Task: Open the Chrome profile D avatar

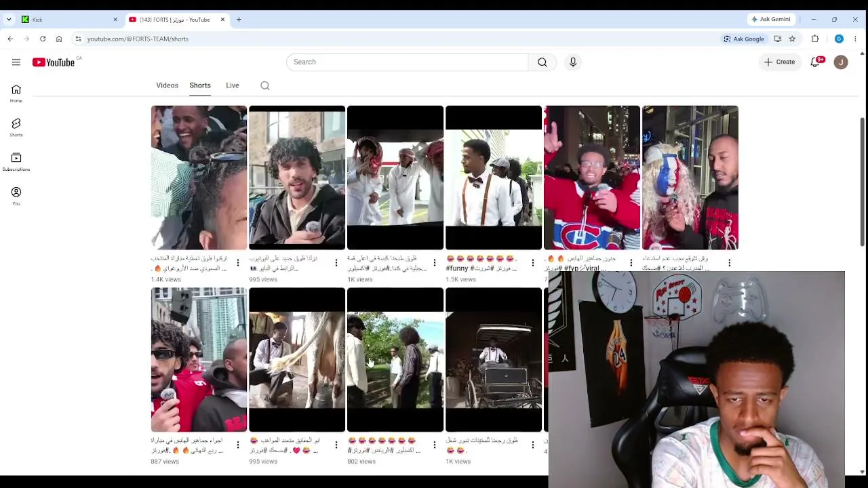Action: point(839,39)
